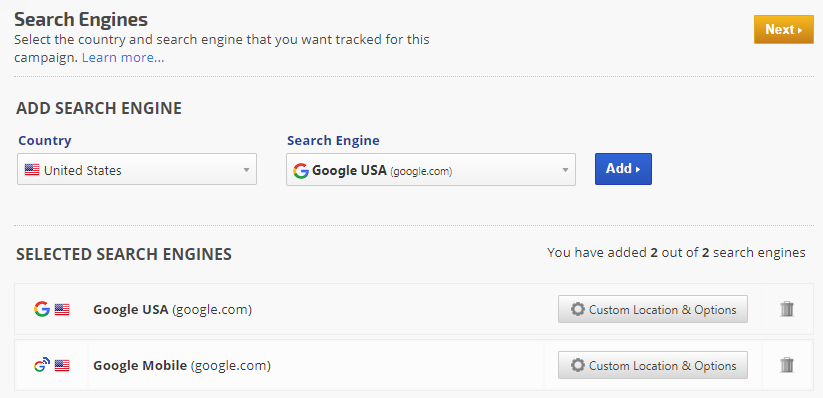Click US flag in Google USA row
This screenshot has height=398, width=823.
(x=62, y=310)
